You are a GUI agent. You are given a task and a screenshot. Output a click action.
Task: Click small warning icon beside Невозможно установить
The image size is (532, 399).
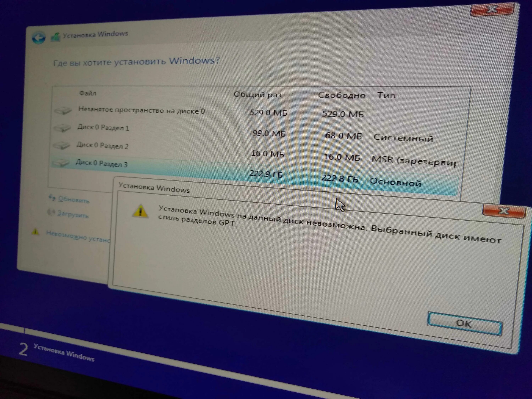[x=35, y=232]
